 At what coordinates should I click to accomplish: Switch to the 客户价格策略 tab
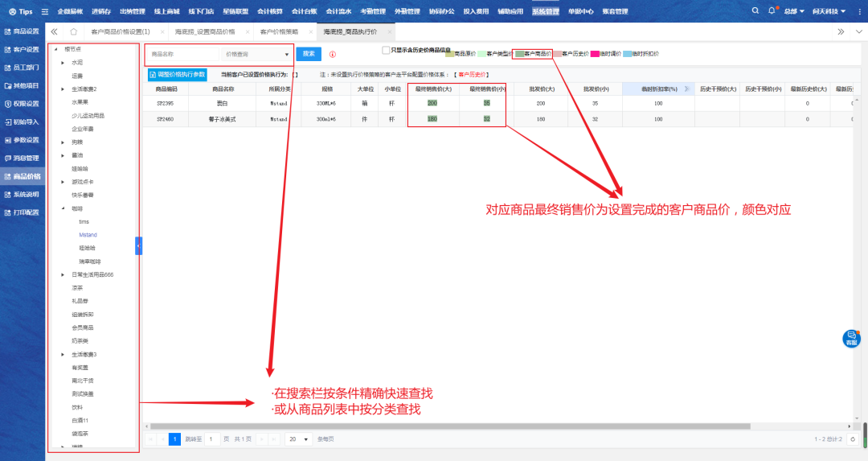click(279, 31)
